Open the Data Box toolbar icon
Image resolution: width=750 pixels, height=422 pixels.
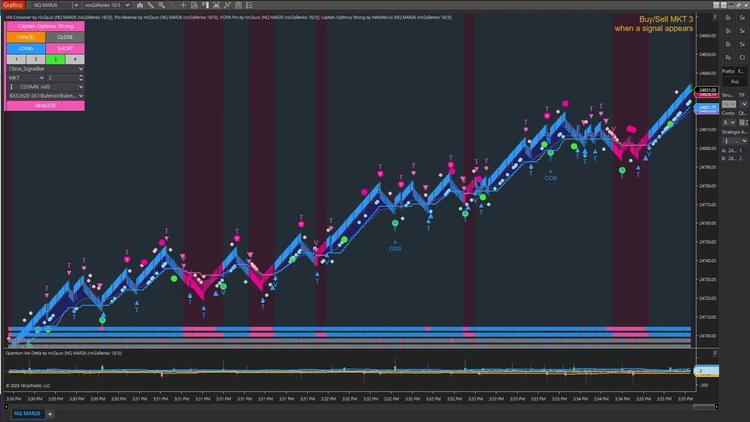point(194,5)
